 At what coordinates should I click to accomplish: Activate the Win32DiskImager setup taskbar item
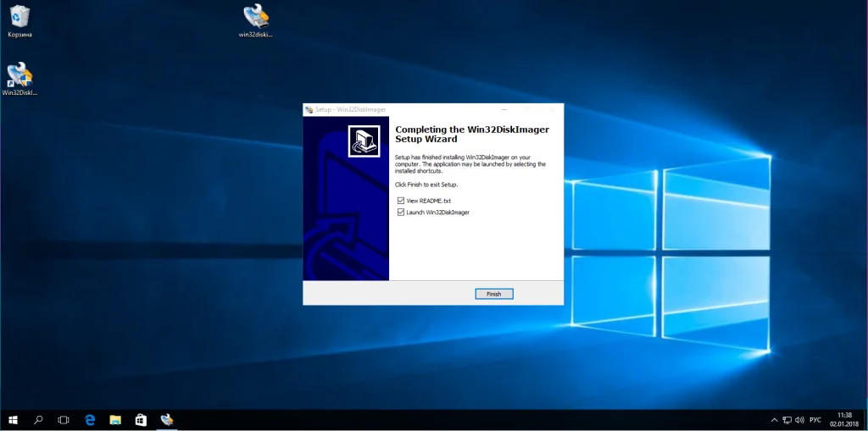click(167, 420)
